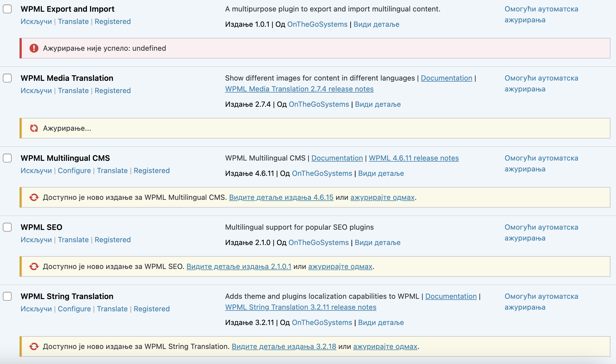This screenshot has height=364, width=616.
Task: Click Translate under WPML String Translation
Action: point(112,309)
